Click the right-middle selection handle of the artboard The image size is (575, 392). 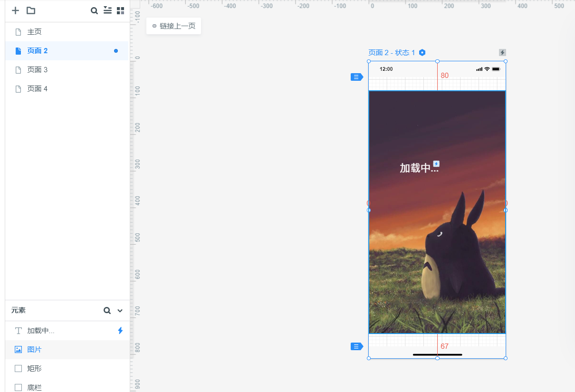[x=506, y=210]
